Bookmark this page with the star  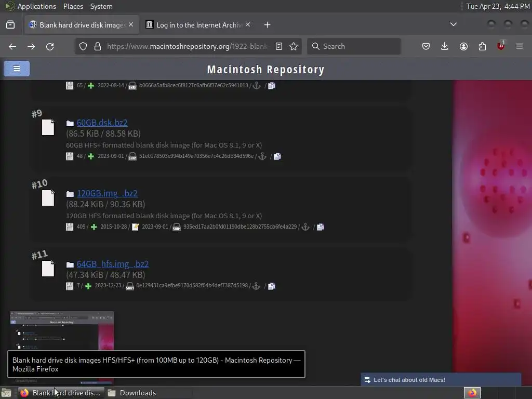[294, 46]
